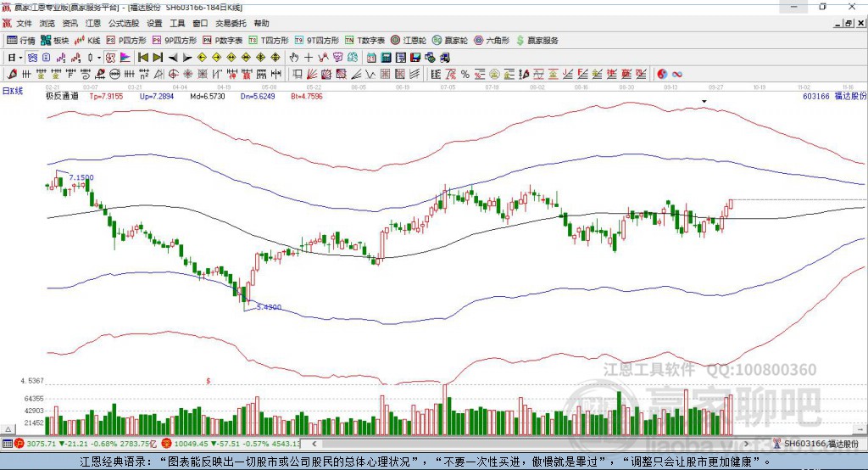Viewport: 868px width, 470px height.
Task: Click the first yellow diamond arrow icon
Action: 202,58
